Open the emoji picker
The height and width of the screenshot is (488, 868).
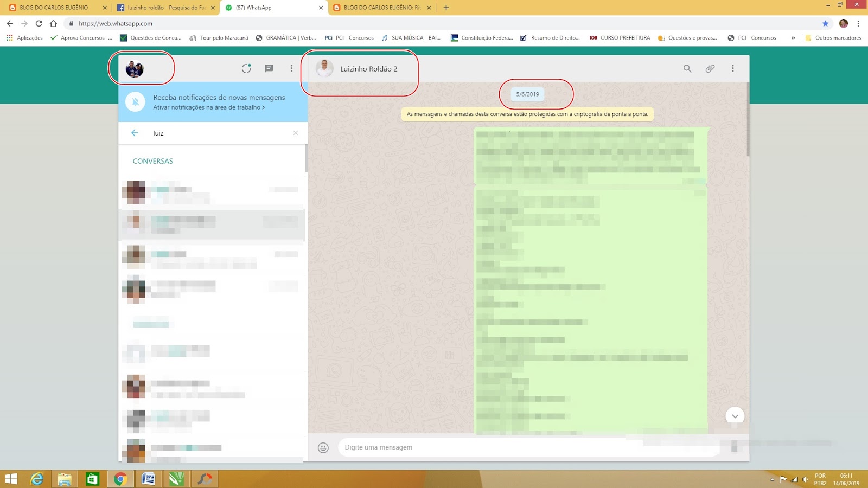point(323,447)
